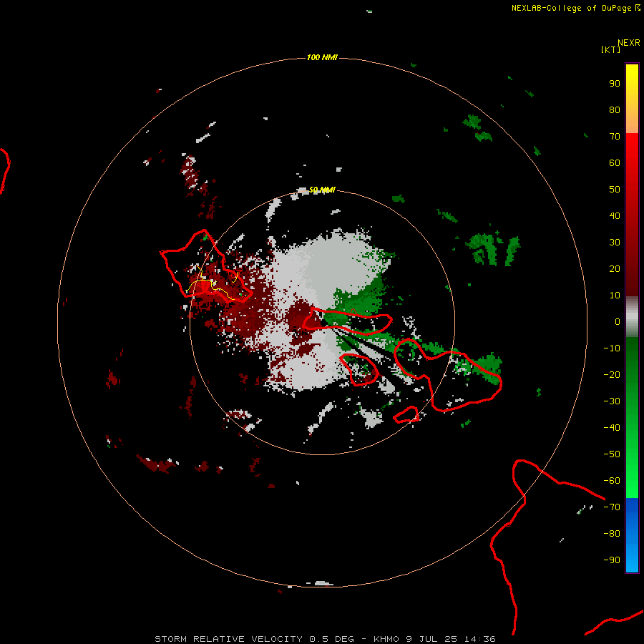Screen dimensions: 644x644
Task: Click the 0 value on velocity scale
Action: click(x=618, y=321)
